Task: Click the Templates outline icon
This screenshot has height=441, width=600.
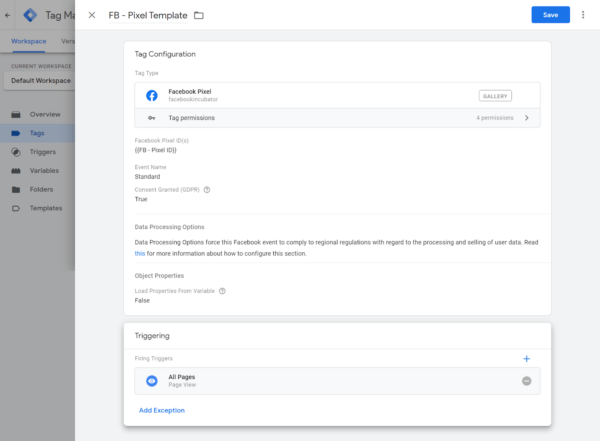Action: (16, 208)
